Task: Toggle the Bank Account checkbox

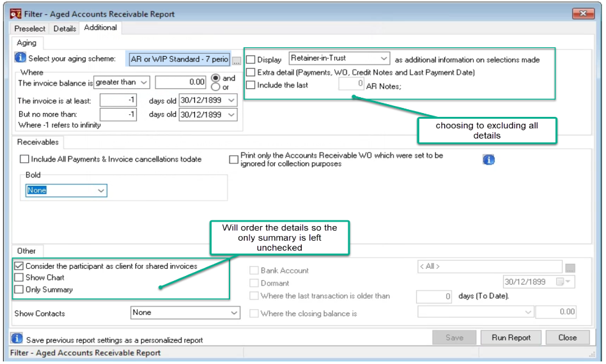Action: [x=254, y=271]
